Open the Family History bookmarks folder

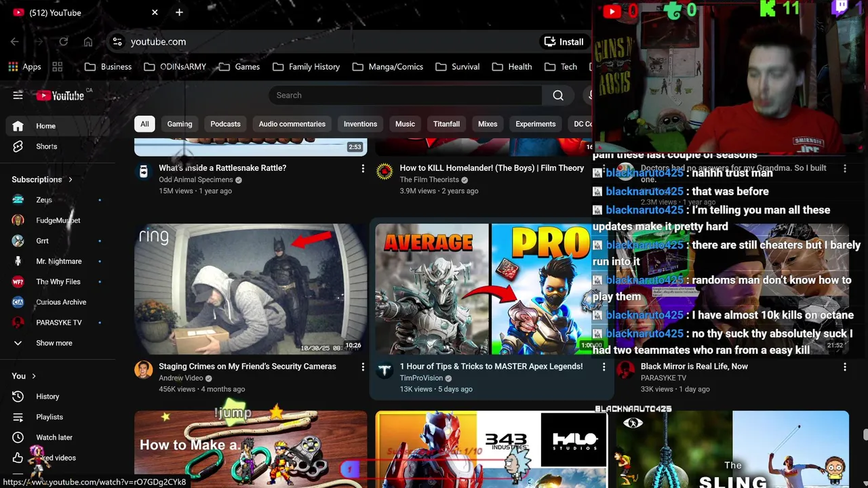[307, 67]
